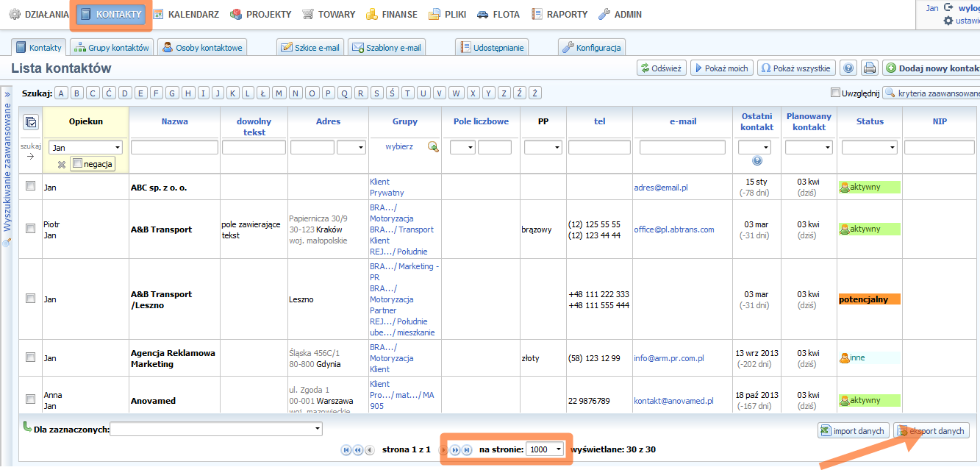Go to the first page arrow icon

tap(346, 449)
